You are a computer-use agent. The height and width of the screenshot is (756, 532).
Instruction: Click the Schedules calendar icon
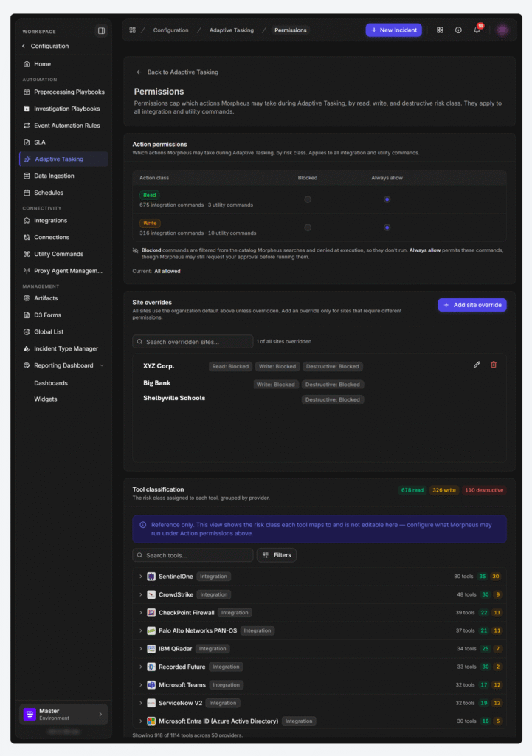[x=27, y=193]
